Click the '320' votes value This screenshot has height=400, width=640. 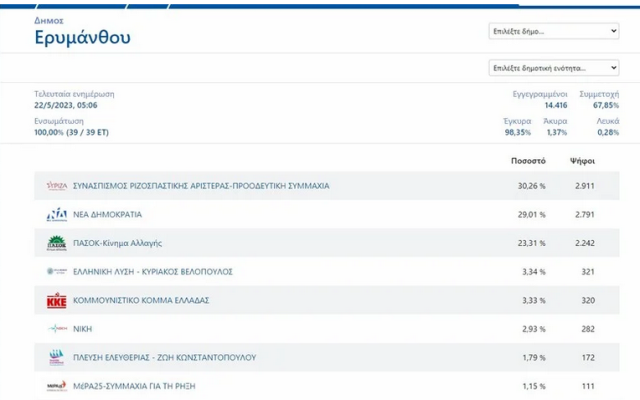[588, 300]
